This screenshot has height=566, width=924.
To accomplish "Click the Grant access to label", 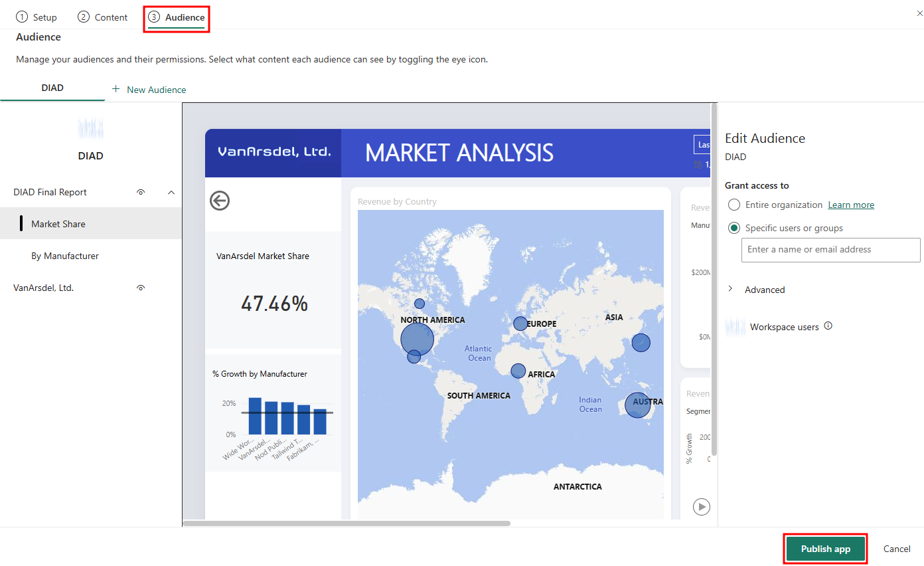I will (x=757, y=185).
